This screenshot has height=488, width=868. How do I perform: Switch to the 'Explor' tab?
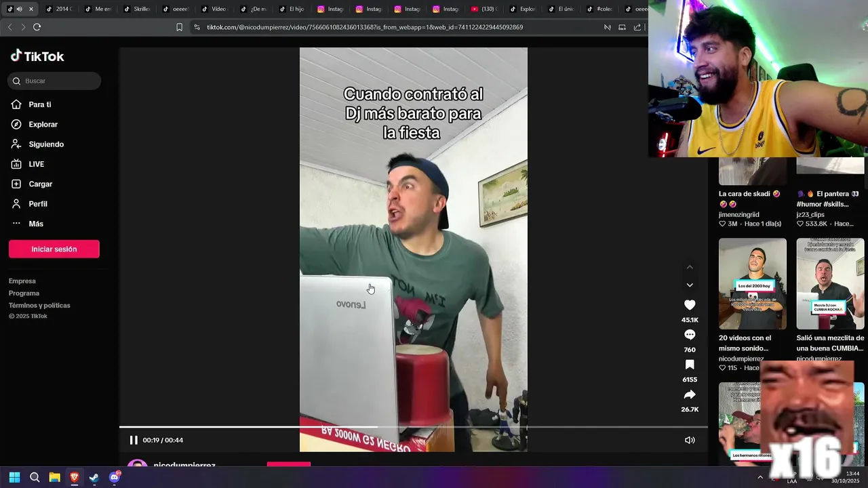pyautogui.click(x=524, y=9)
